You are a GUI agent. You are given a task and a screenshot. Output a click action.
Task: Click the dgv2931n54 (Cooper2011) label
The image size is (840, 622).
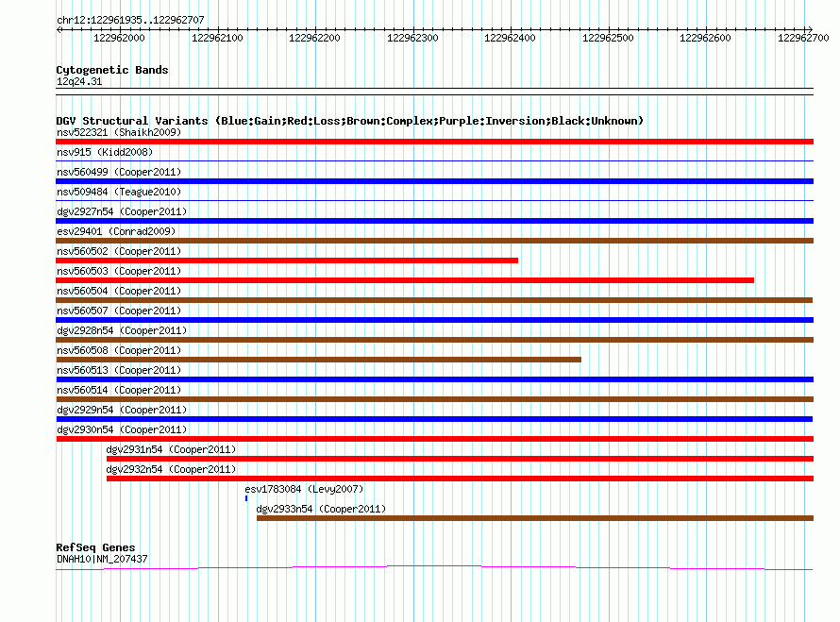(x=171, y=449)
